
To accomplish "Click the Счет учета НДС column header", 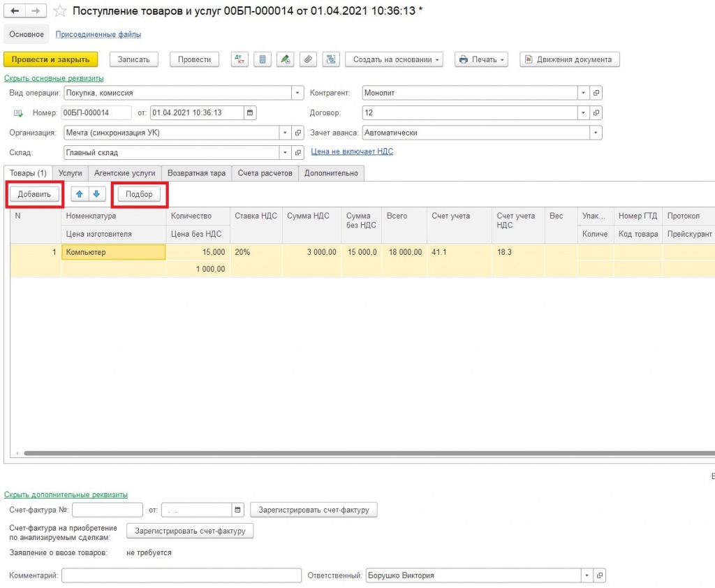I will (x=519, y=225).
